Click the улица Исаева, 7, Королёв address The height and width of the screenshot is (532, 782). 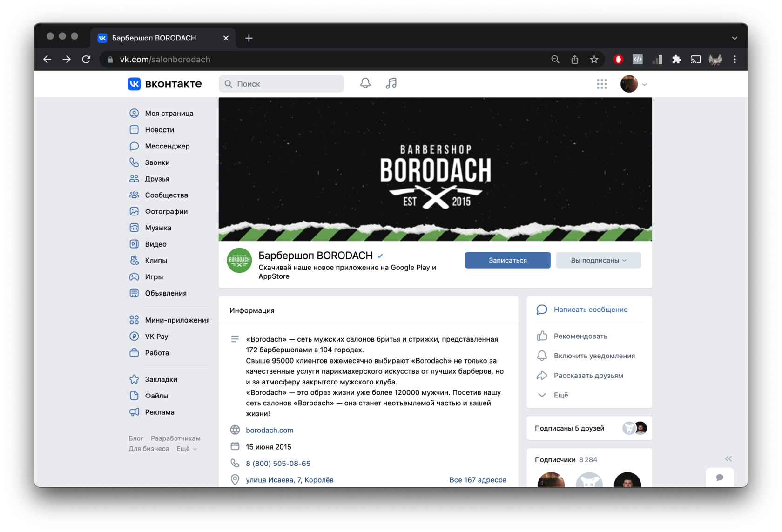[290, 480]
